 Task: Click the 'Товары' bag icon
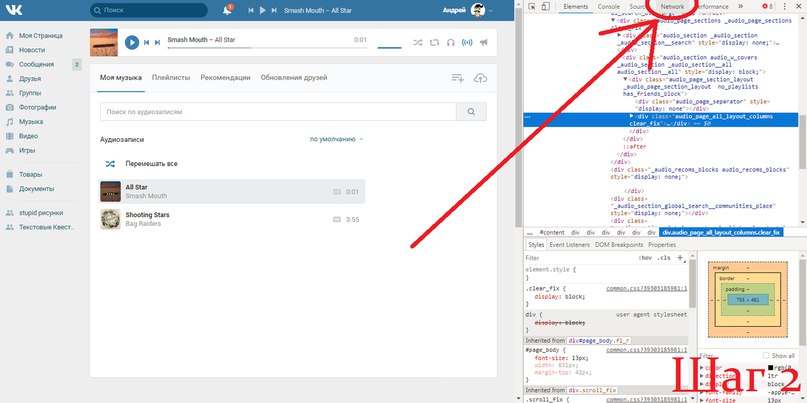pyautogui.click(x=9, y=174)
